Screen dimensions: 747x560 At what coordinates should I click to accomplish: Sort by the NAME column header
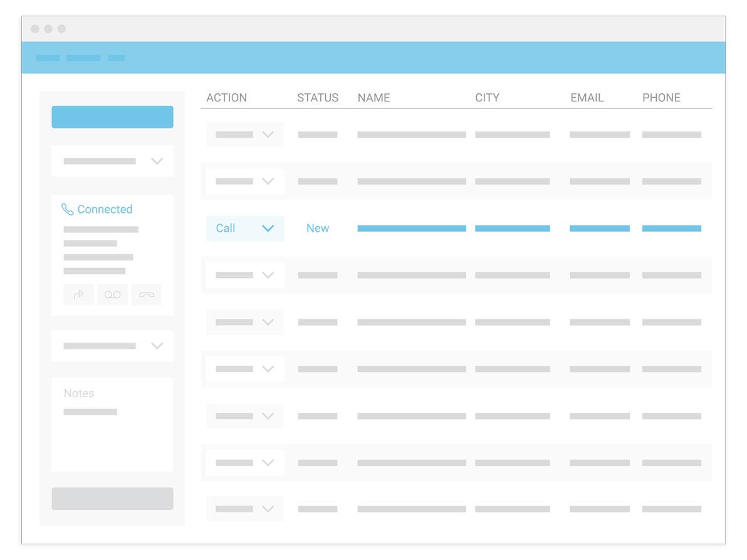pyautogui.click(x=374, y=98)
